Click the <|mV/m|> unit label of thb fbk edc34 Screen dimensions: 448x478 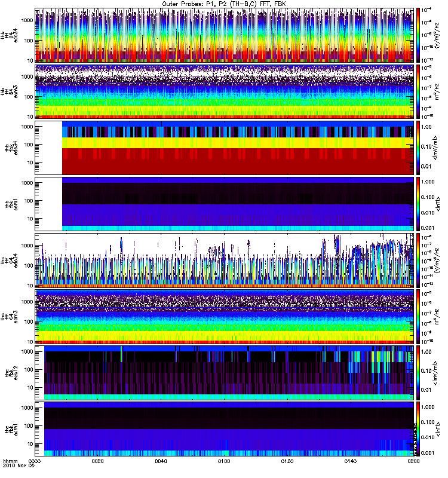pyautogui.click(x=435, y=148)
